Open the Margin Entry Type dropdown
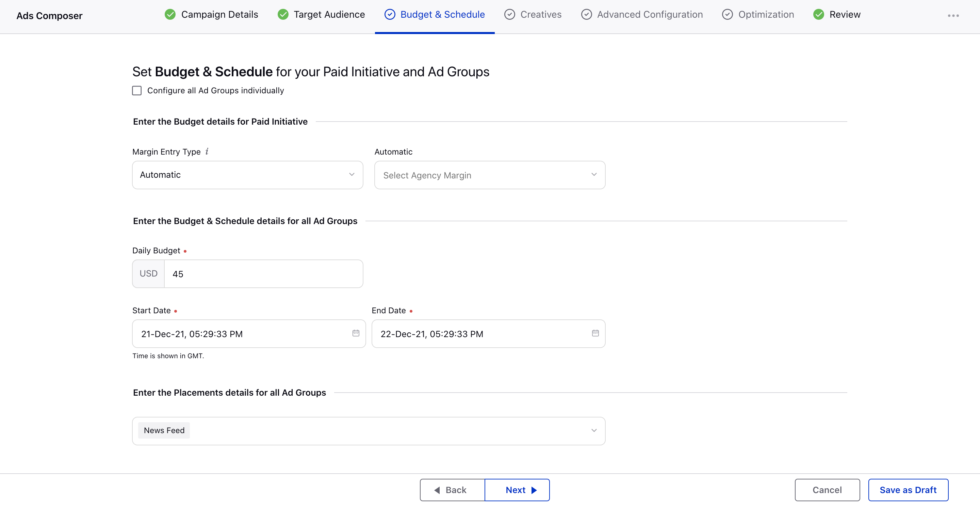This screenshot has height=506, width=980. [248, 174]
